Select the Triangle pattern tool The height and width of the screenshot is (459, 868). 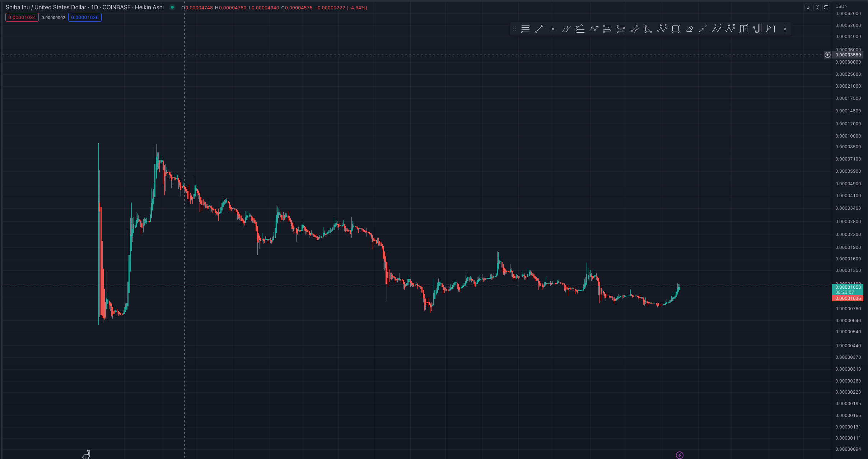point(648,29)
